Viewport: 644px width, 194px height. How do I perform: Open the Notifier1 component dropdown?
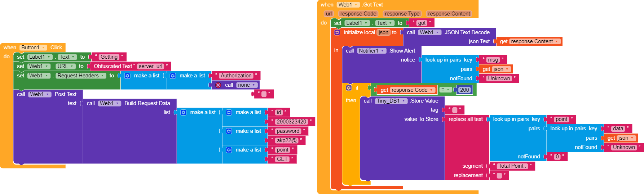[x=382, y=51]
